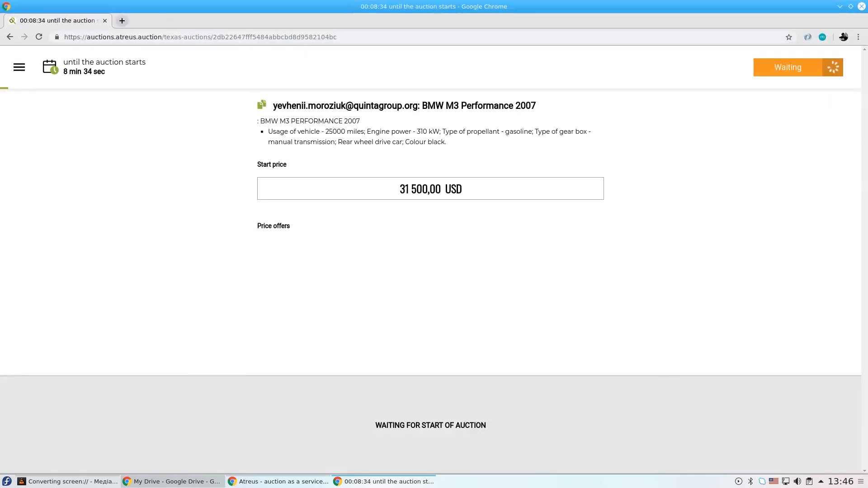Viewport: 868px width, 488px height.
Task: Expand the Price offers section
Action: pos(273,225)
